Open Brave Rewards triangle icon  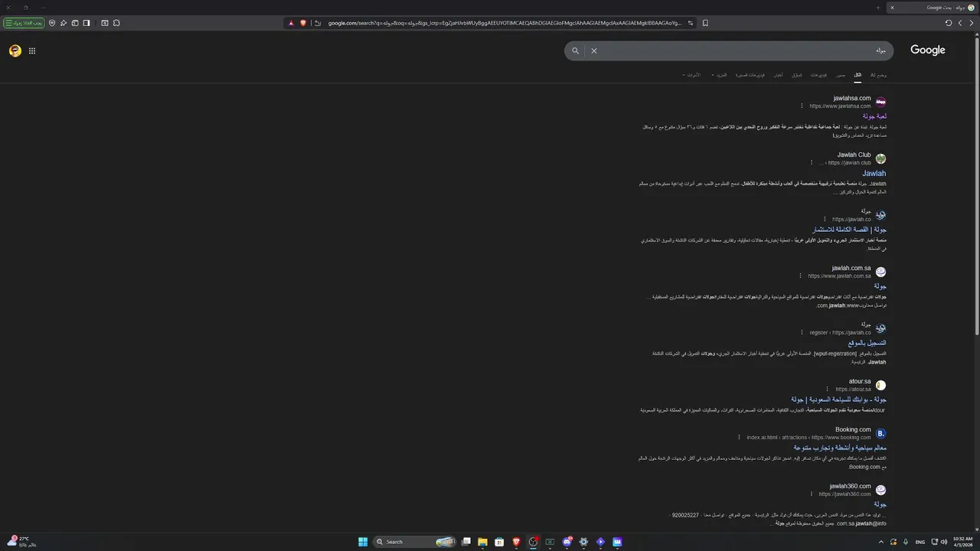click(x=291, y=23)
